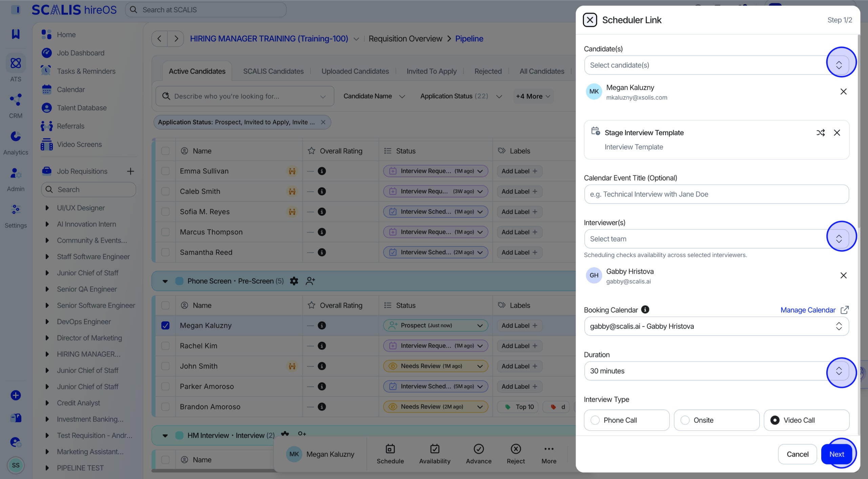Screen dimensions: 868x479
Task: Add Label for Emma Sullivan
Action: click(x=519, y=171)
